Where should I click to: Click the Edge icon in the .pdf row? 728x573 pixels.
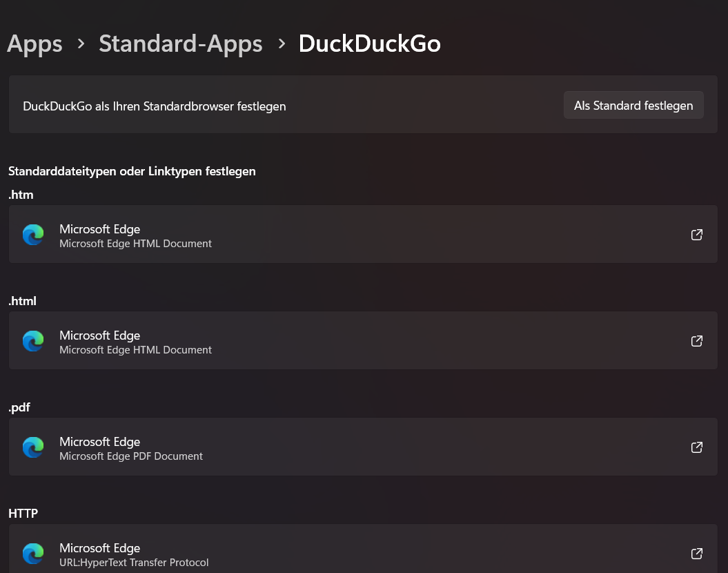33,447
